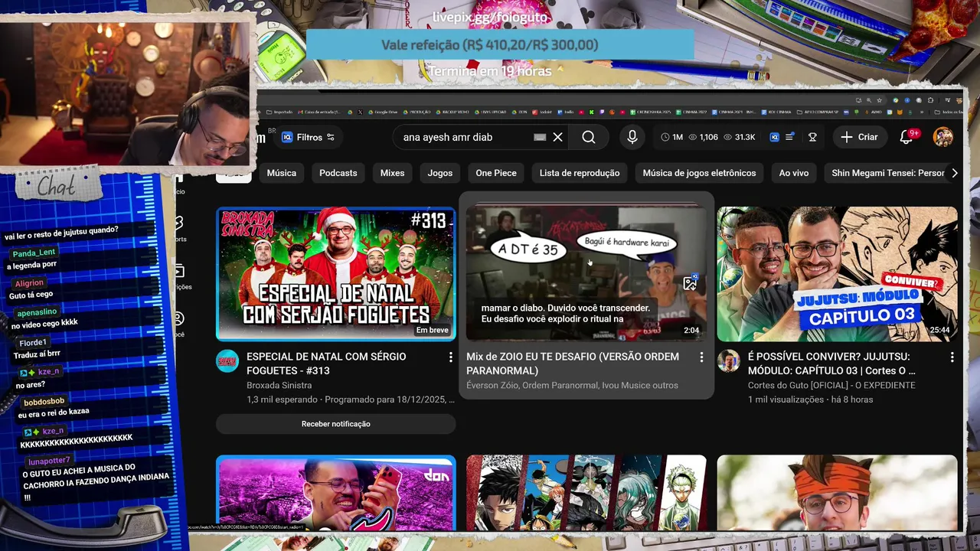Select the Shin Megami Tensei chip
The image size is (980, 551).
(887, 173)
